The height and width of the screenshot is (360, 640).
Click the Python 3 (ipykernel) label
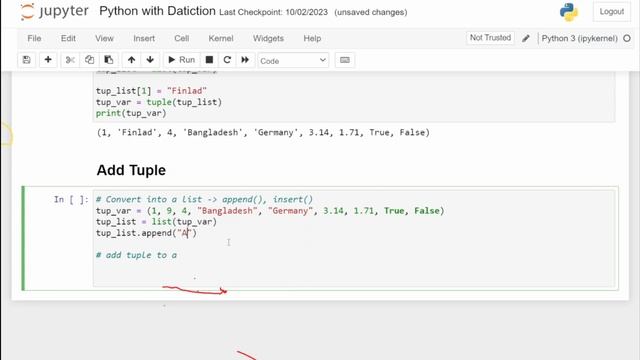coord(579,38)
